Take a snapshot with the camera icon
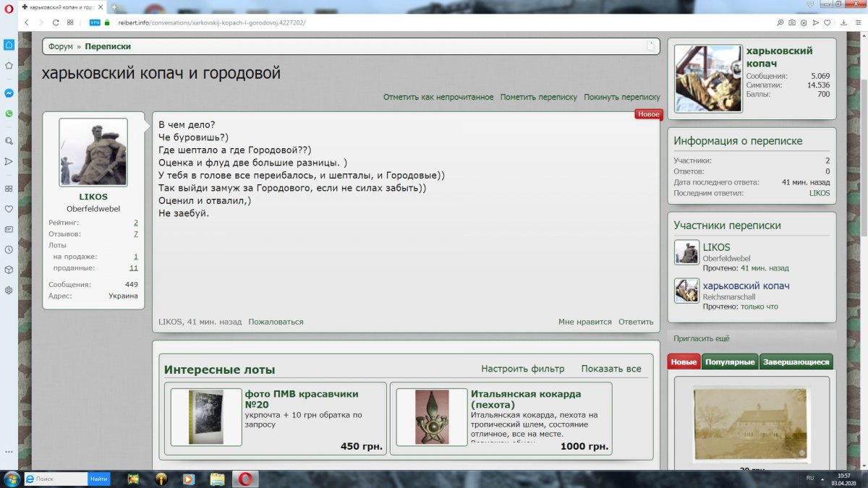Viewport: 868px width, 488px height. tap(792, 22)
